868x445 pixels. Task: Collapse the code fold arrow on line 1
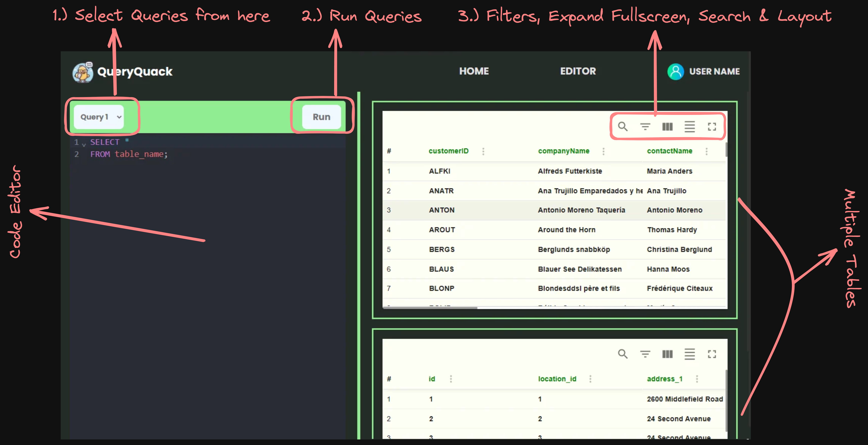tap(84, 145)
